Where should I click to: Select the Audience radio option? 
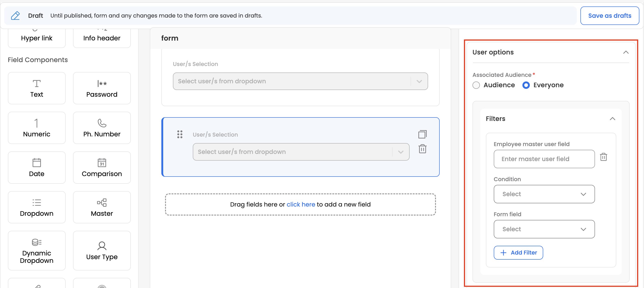[x=476, y=85]
